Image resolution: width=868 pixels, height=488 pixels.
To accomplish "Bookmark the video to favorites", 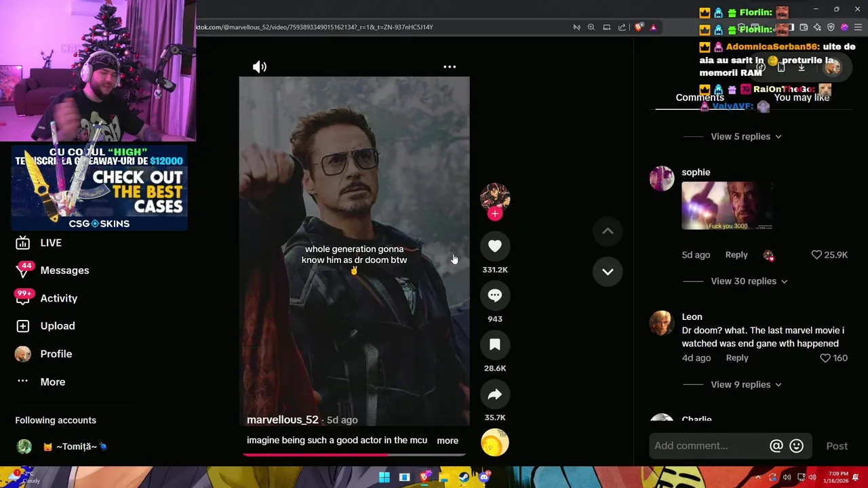I will (x=495, y=345).
